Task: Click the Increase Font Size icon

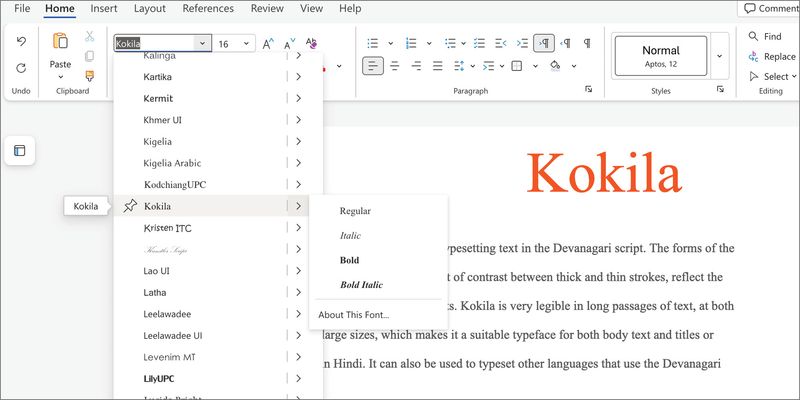Action: 268,44
